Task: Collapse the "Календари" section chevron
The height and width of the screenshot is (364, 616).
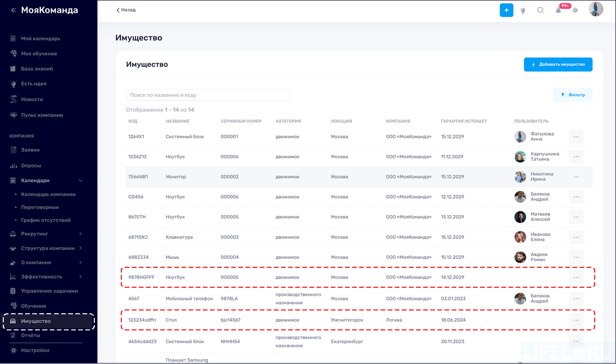Action: pyautogui.click(x=80, y=180)
